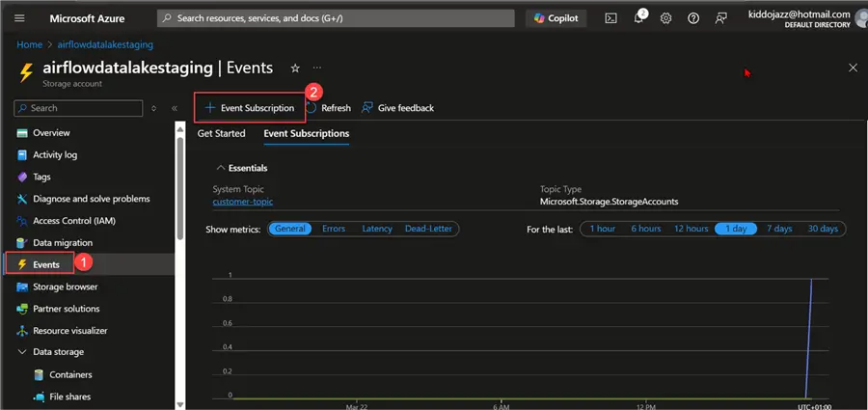
Task: Click the Partner solutions icon
Action: (x=22, y=309)
